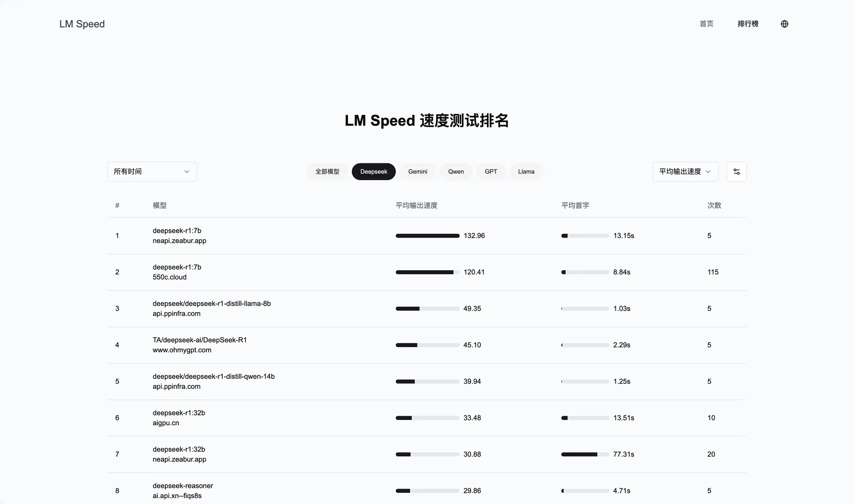This screenshot has width=854, height=504.
Task: Open the 排行榜 leaderboard link
Action: point(748,24)
